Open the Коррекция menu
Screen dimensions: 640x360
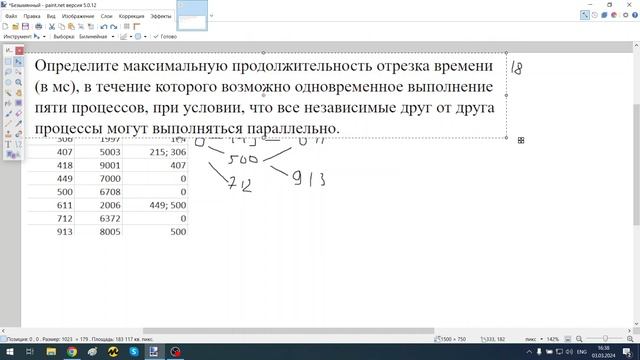pos(131,16)
